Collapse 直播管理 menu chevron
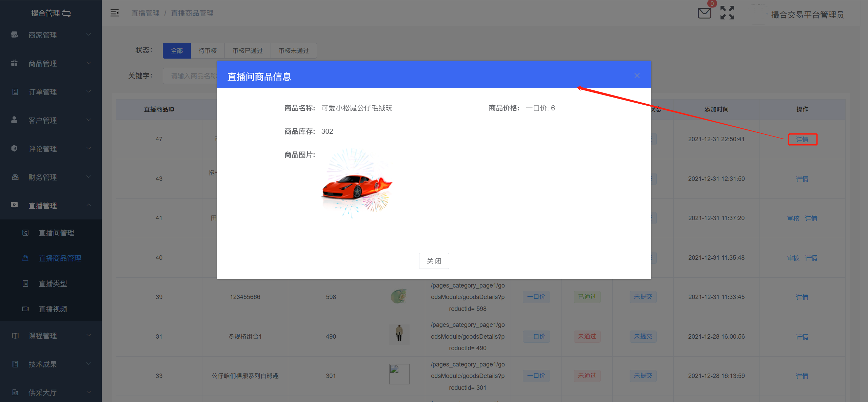The height and width of the screenshot is (402, 868). (88, 205)
